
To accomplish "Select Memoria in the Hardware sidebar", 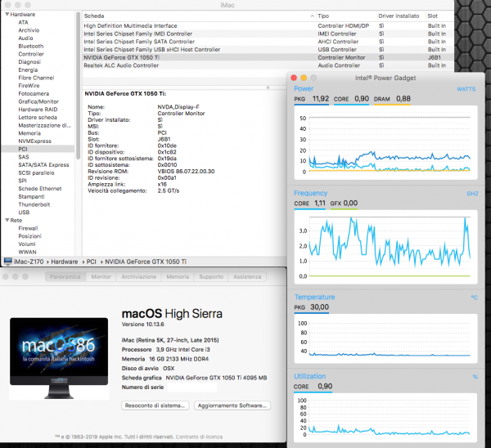I will pyautogui.click(x=29, y=133).
